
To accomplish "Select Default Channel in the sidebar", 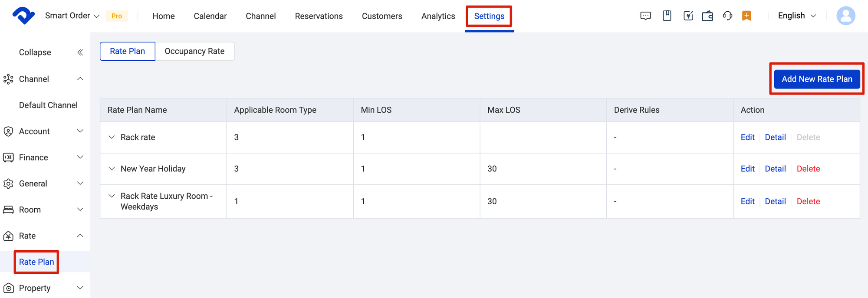I will click(48, 105).
